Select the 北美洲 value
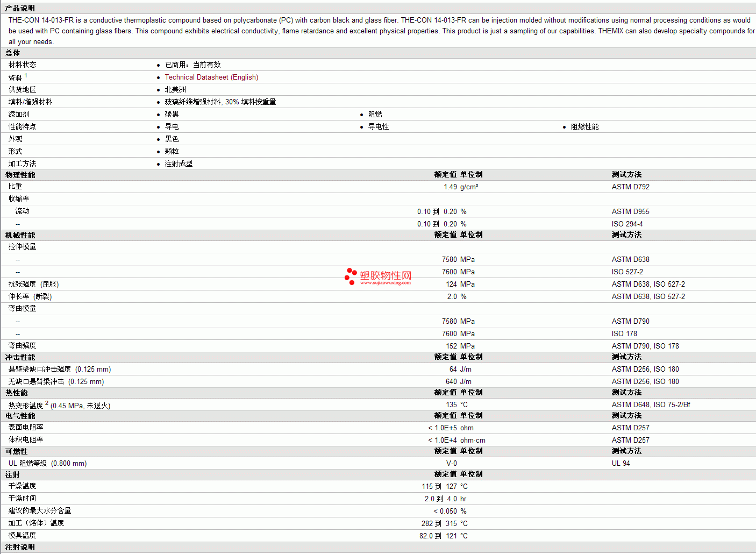756x554 pixels. 175,90
